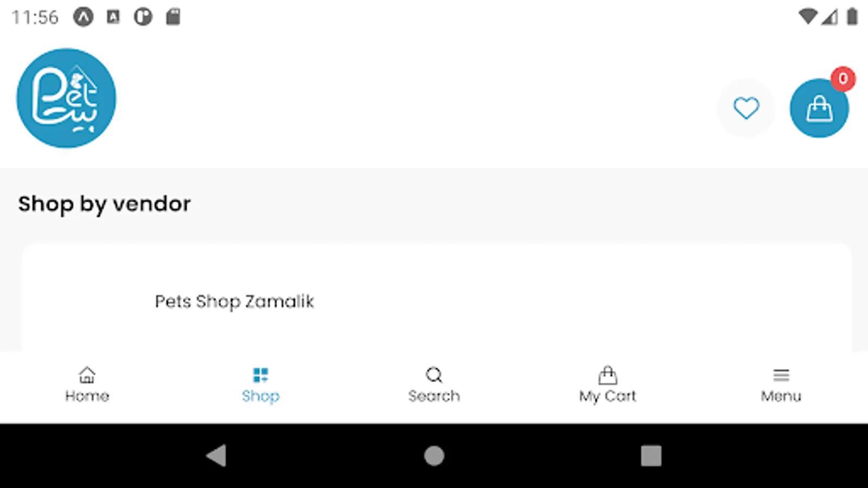Open the Search tab
Viewport: 868px width, 488px height.
pos(434,384)
